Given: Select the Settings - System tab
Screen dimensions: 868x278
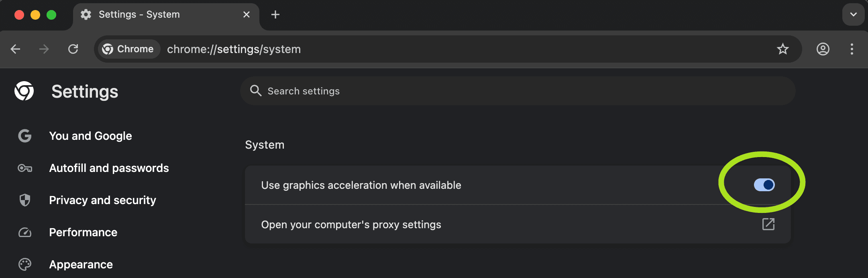Looking at the screenshot, I should (161, 15).
